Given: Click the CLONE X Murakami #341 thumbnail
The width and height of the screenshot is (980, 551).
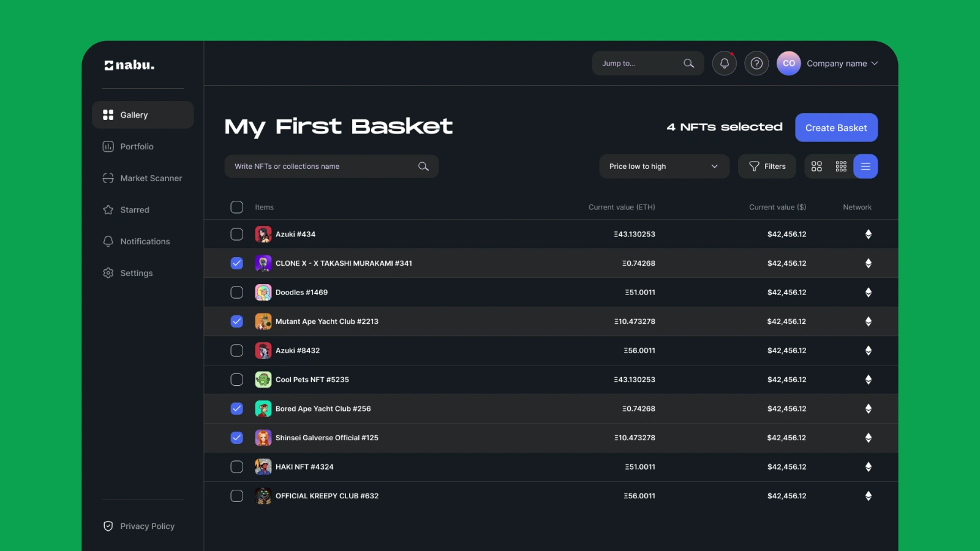Looking at the screenshot, I should click(263, 263).
